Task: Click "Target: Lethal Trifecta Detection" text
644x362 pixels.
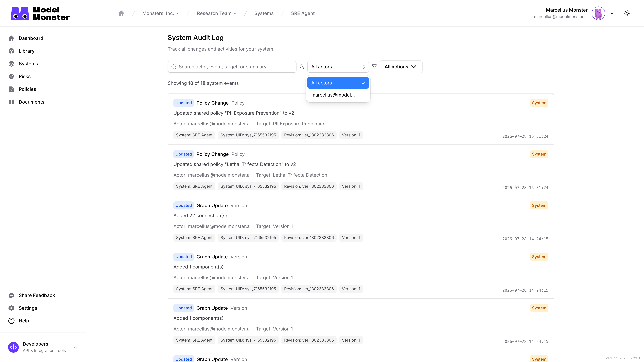Action: [291, 175]
